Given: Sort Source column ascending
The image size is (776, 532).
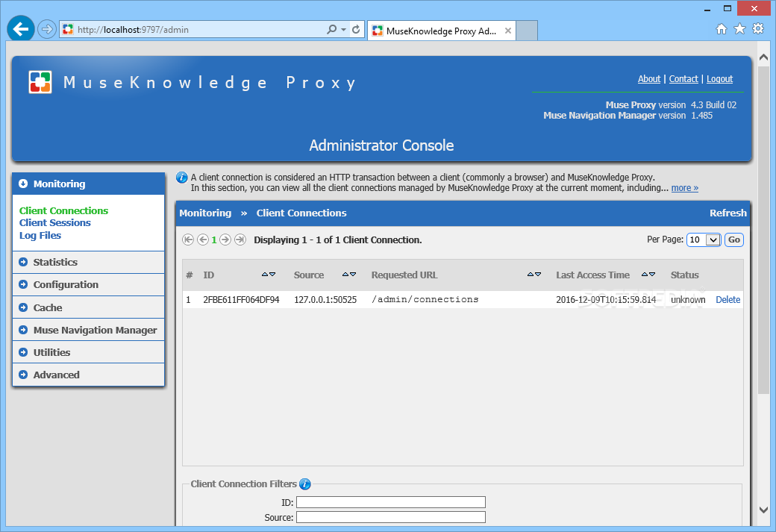Looking at the screenshot, I should tap(345, 274).
